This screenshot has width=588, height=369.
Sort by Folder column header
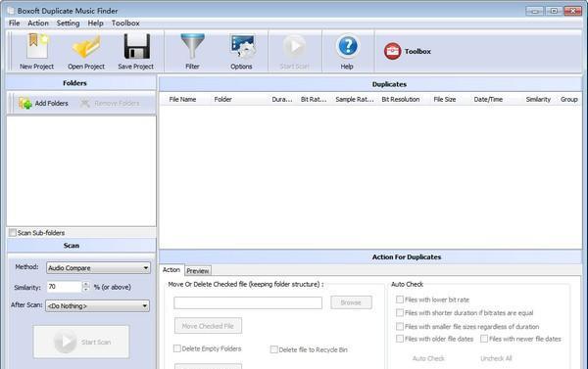click(222, 99)
